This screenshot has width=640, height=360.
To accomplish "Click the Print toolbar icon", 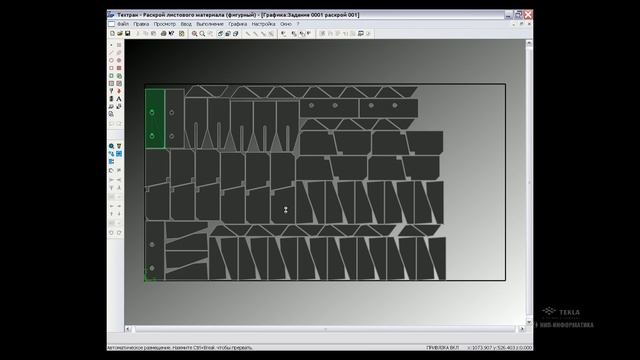I will click(163, 33).
